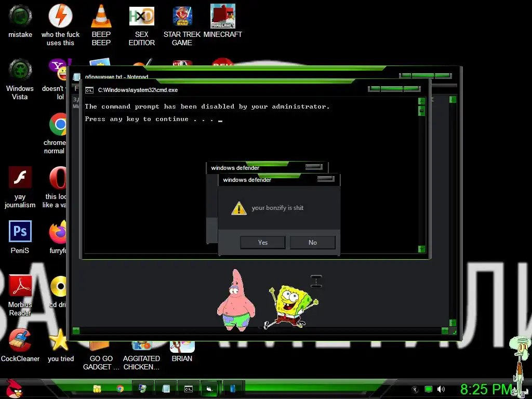Expand the hidden tray icons arrow
Screen dimensions: 532x399
(x=415, y=390)
